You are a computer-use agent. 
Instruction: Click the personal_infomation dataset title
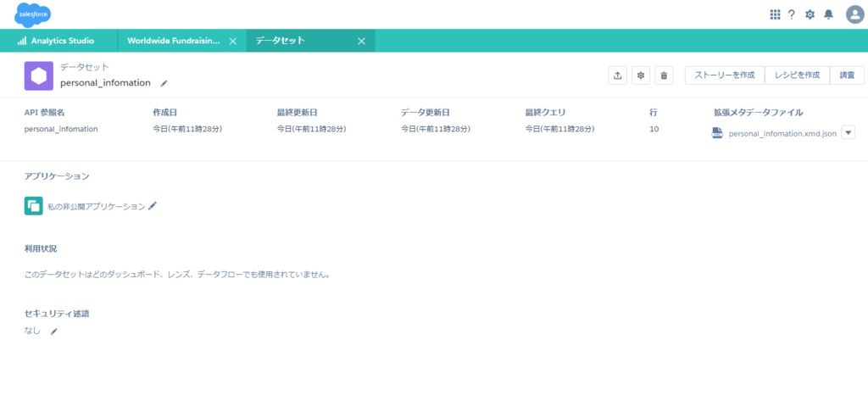[105, 83]
